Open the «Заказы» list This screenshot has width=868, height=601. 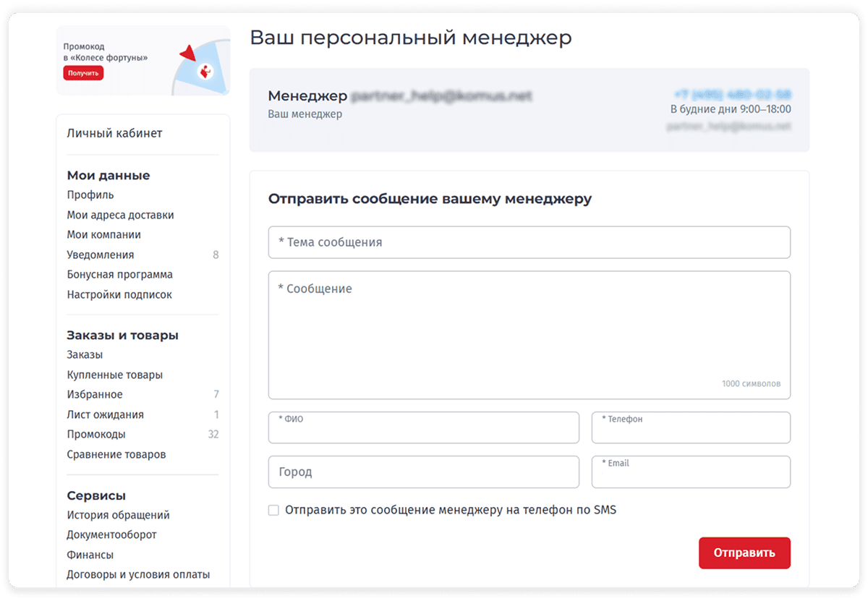click(85, 354)
